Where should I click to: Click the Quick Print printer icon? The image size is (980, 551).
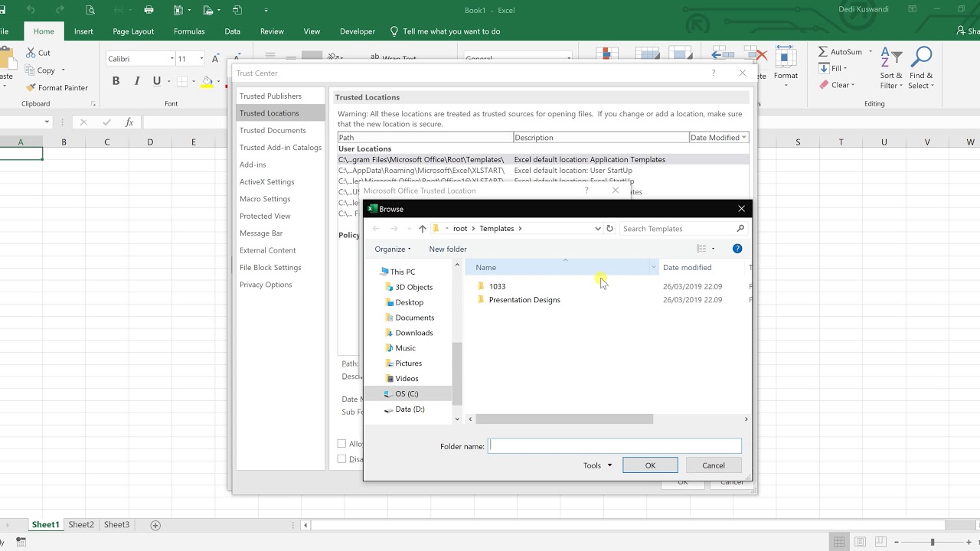[x=149, y=10]
